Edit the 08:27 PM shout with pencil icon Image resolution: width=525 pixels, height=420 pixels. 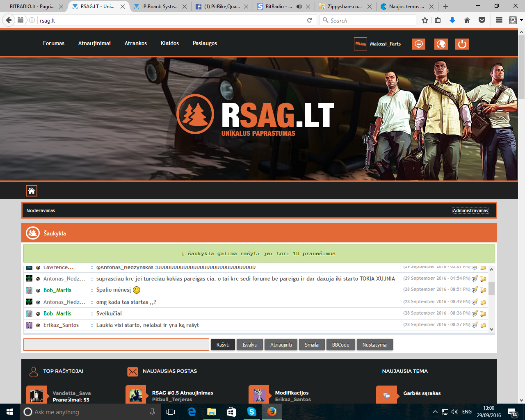click(x=475, y=325)
